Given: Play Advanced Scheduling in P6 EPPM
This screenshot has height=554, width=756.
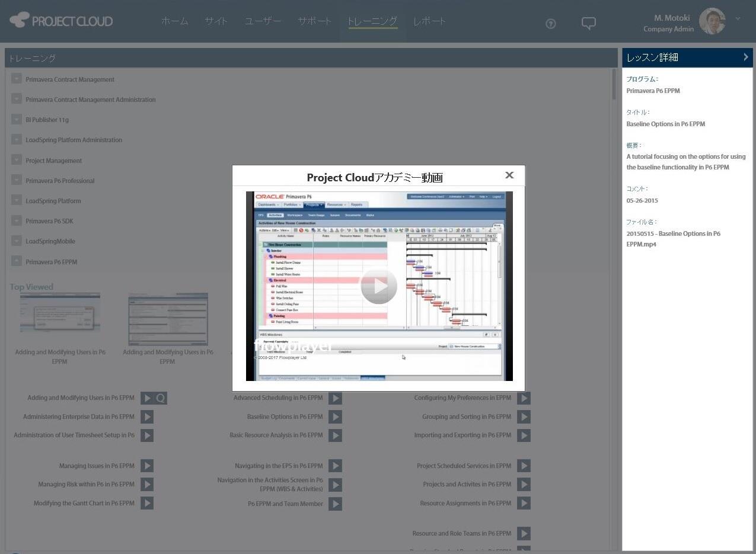Looking at the screenshot, I should [x=336, y=398].
